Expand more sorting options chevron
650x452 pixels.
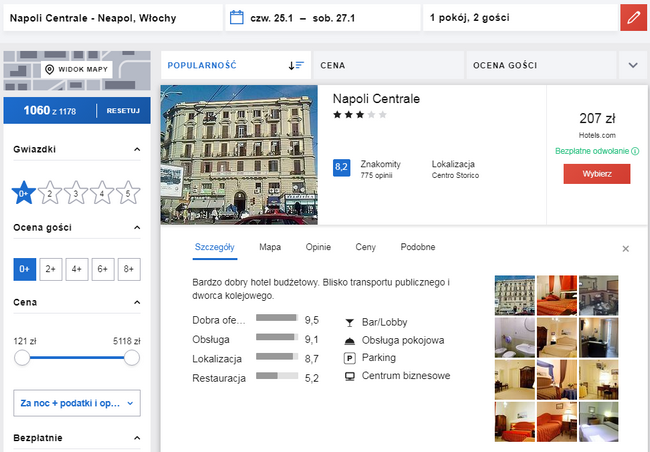pos(632,65)
